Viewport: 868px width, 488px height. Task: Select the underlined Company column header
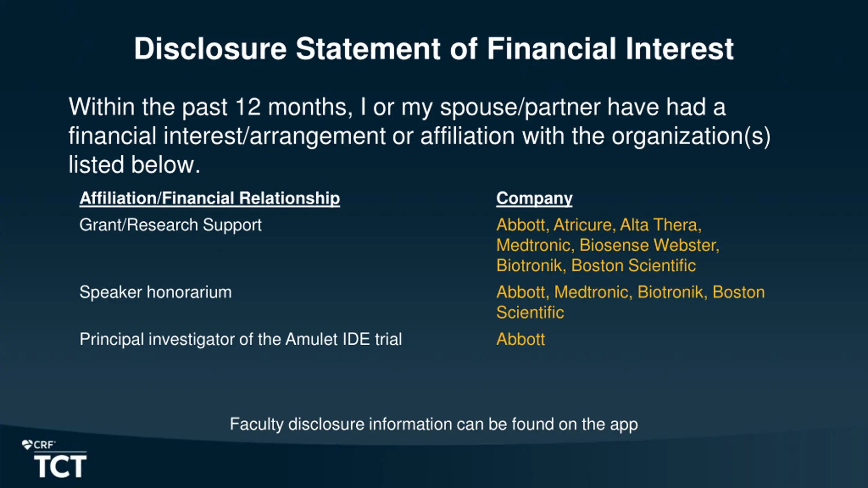tap(534, 198)
